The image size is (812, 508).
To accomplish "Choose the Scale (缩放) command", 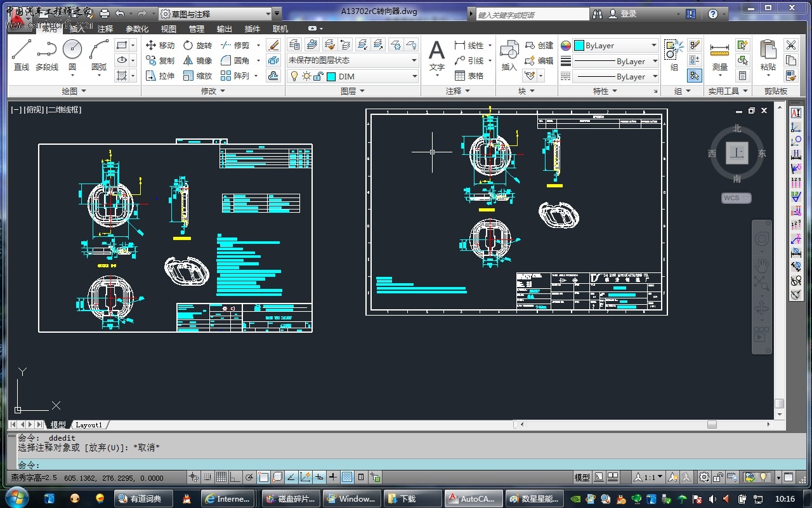I will pyautogui.click(x=197, y=76).
